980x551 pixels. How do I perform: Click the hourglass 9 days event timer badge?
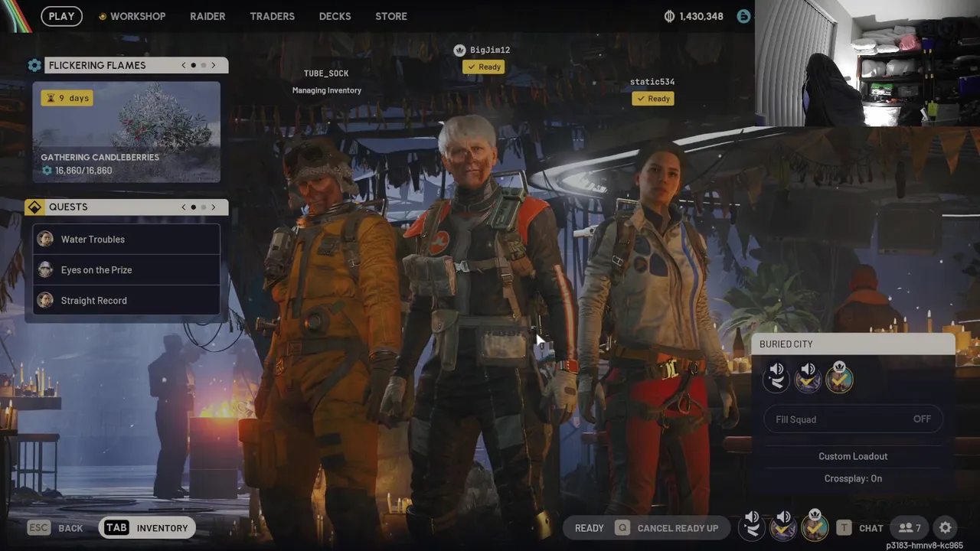tap(67, 98)
